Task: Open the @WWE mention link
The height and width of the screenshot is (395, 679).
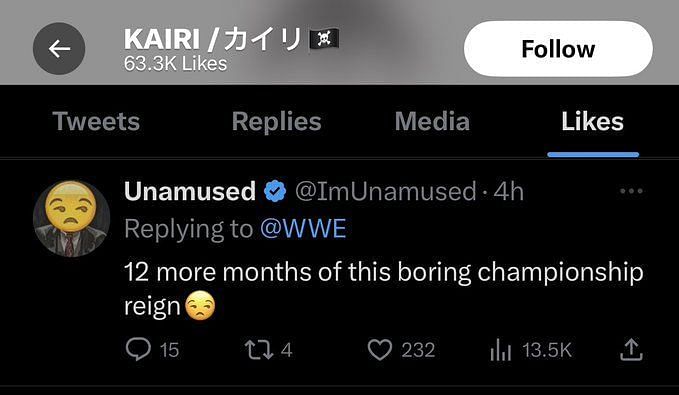Action: 303,228
